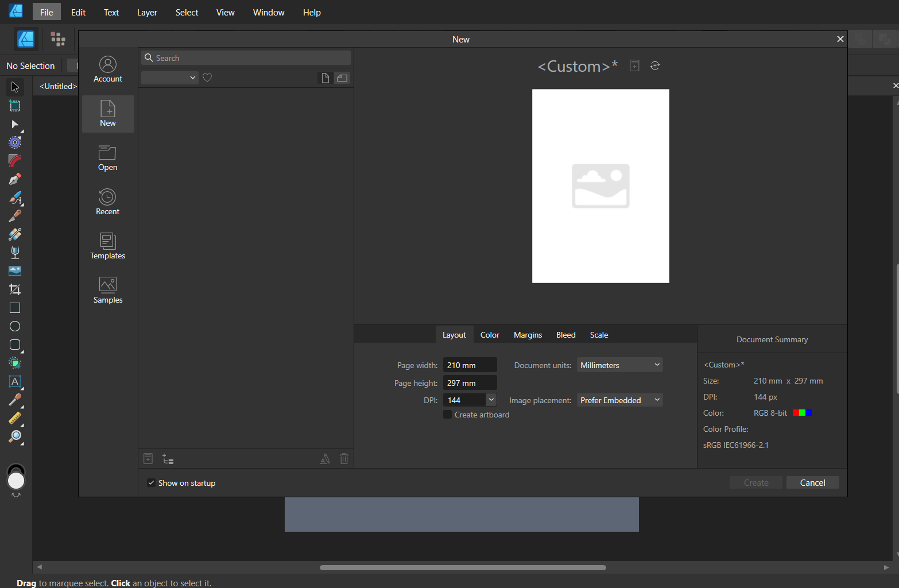
Task: Click the white fill color circle
Action: click(16, 481)
